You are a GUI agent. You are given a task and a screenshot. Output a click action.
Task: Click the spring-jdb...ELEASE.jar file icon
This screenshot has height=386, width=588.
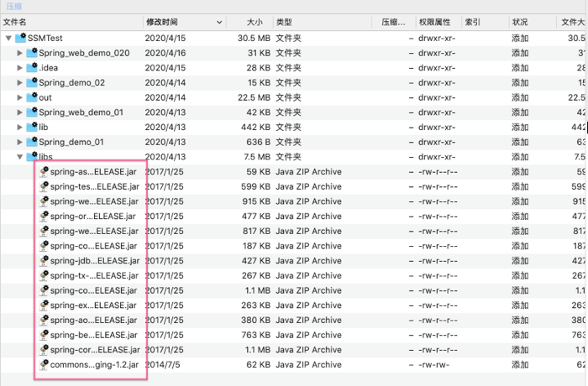[x=45, y=260]
